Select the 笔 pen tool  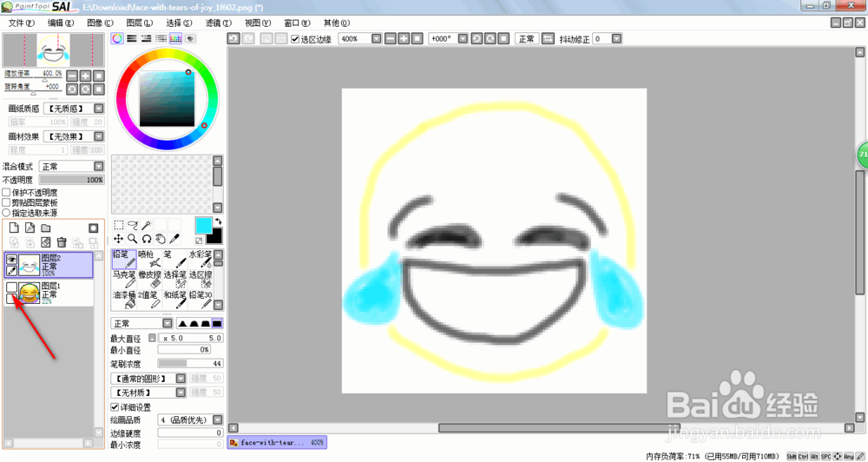point(175,260)
